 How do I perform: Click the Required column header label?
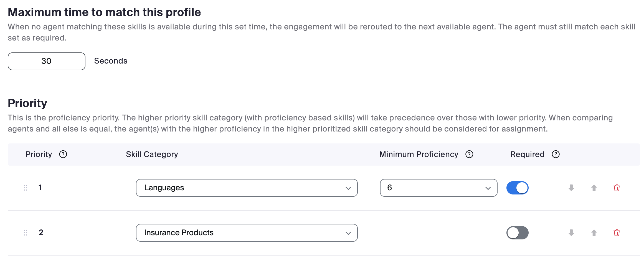tap(527, 154)
